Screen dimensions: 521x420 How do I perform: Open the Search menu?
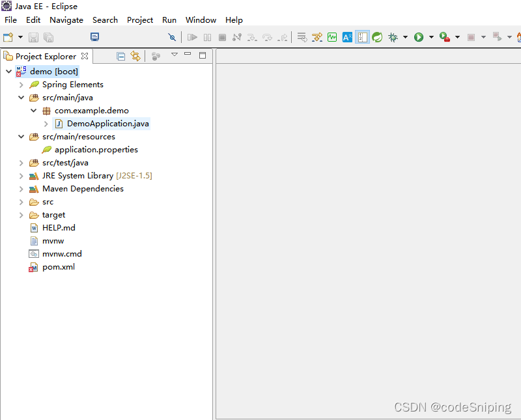coord(105,20)
